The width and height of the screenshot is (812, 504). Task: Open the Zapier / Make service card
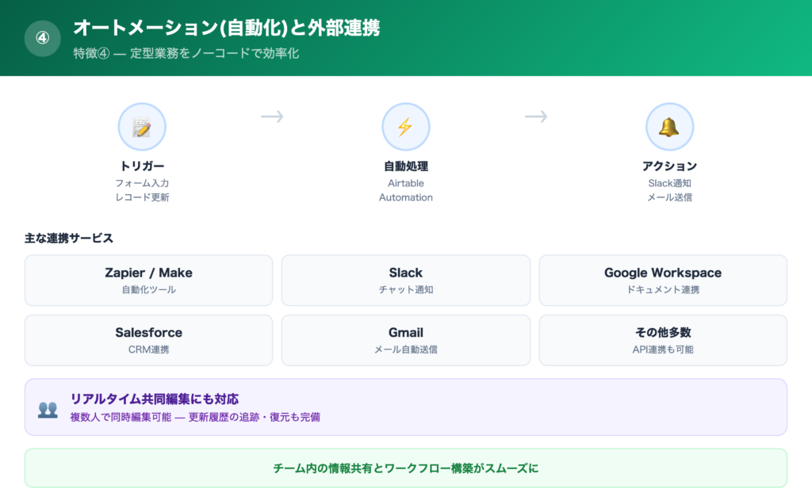(148, 280)
